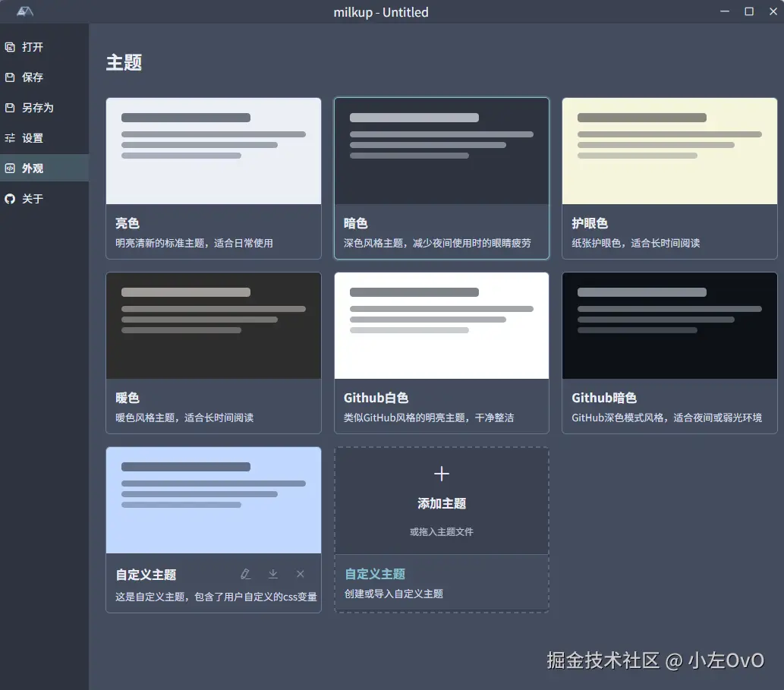784x690 pixels.
Task: Choose the Github暗色 theme preview
Action: click(x=669, y=326)
